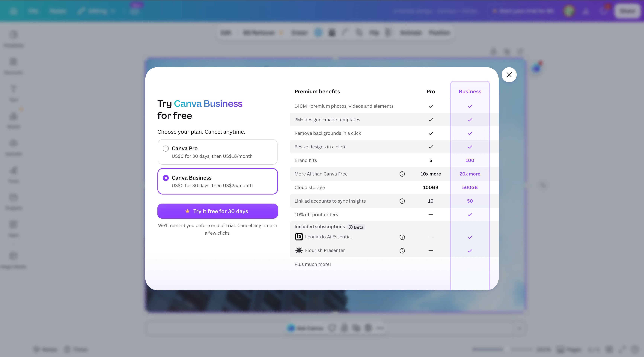The height and width of the screenshot is (357, 644).
Task: Click Pro checkmark for 140M+ premium photos
Action: (x=430, y=106)
